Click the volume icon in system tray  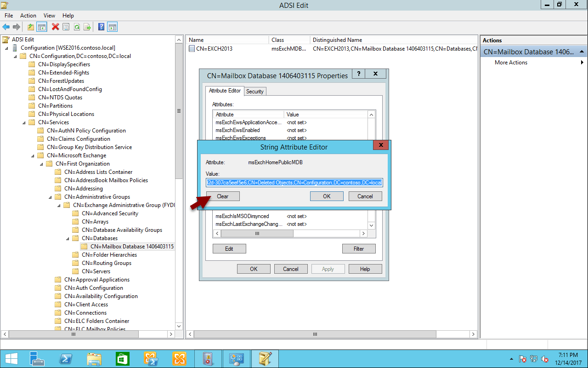545,359
